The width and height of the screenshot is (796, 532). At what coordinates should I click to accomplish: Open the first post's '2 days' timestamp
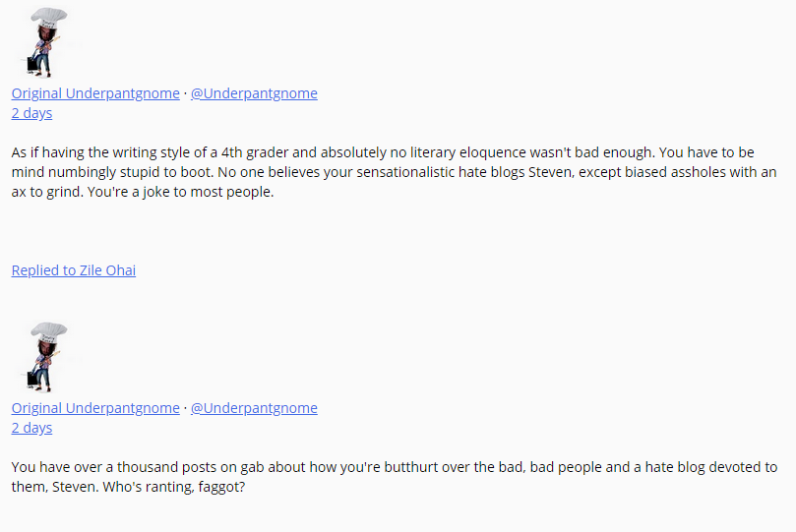coord(31,113)
